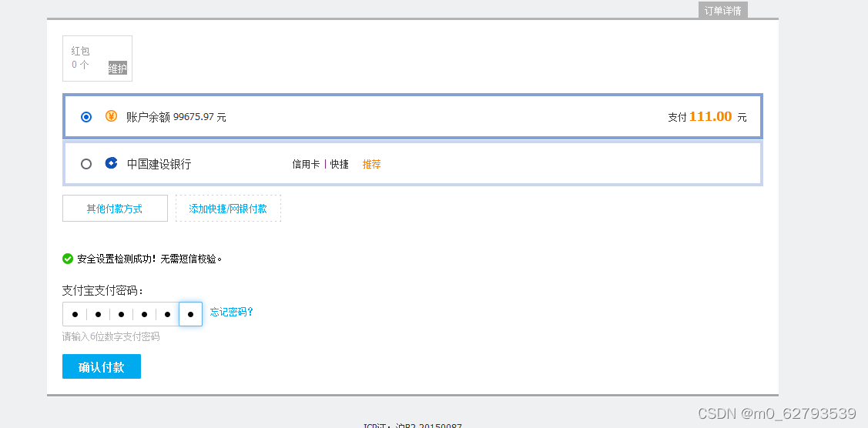Click the fifth password digit box
The image size is (868, 428).
pos(167,314)
